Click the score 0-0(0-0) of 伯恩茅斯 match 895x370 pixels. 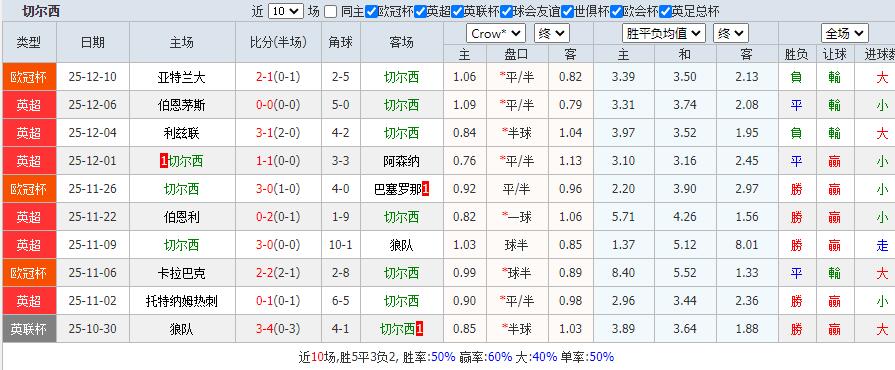pos(279,105)
